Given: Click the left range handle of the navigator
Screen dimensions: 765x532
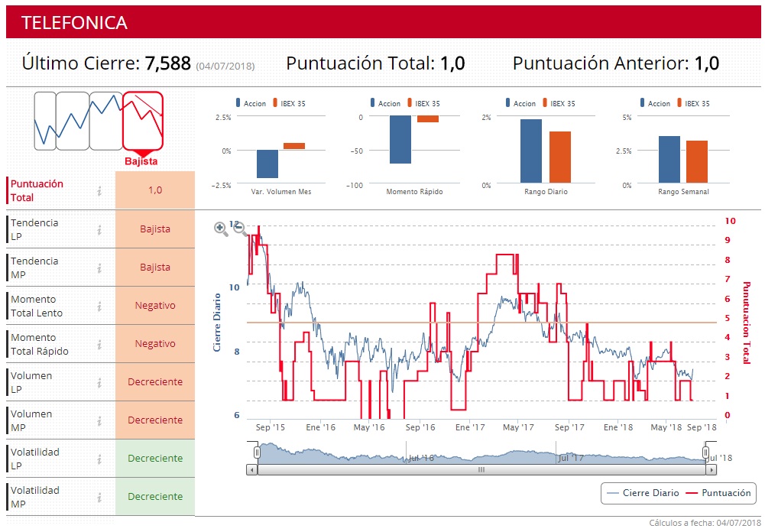Looking at the screenshot, I should (257, 453).
